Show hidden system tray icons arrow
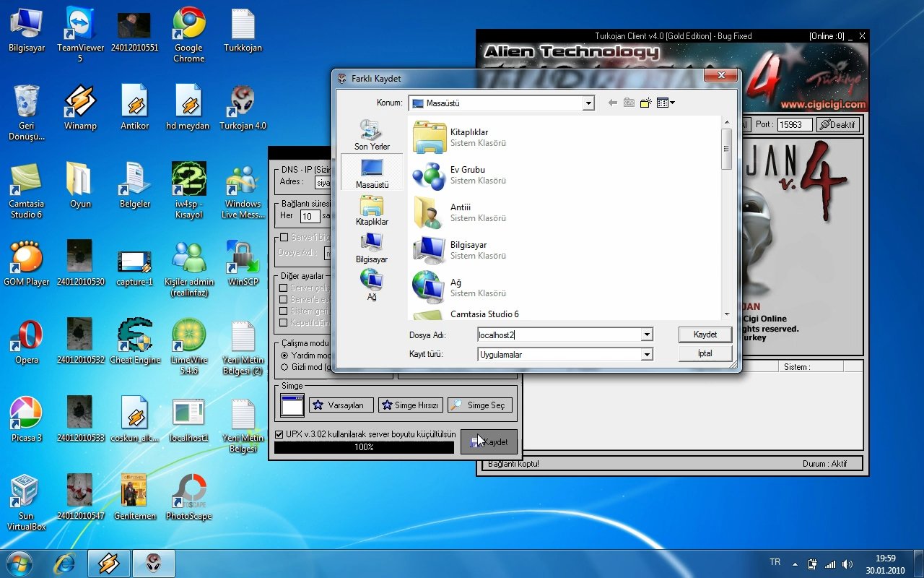The width and height of the screenshot is (924, 578). [x=796, y=564]
